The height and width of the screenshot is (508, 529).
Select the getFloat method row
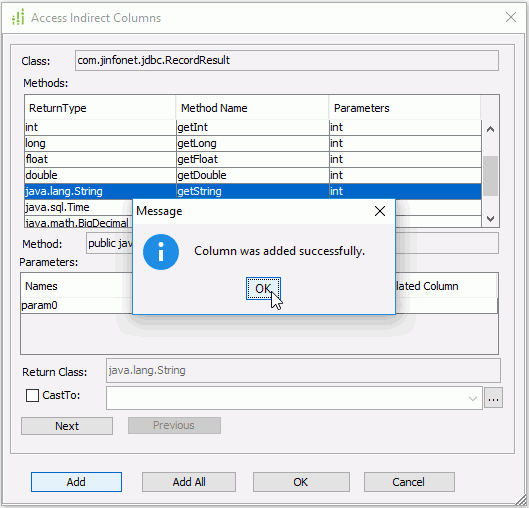[253, 159]
